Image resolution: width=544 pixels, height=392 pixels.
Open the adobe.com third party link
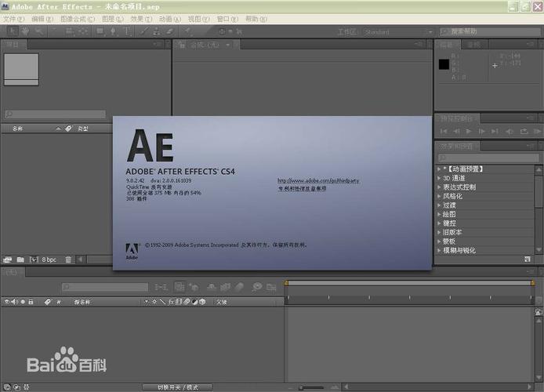318,181
